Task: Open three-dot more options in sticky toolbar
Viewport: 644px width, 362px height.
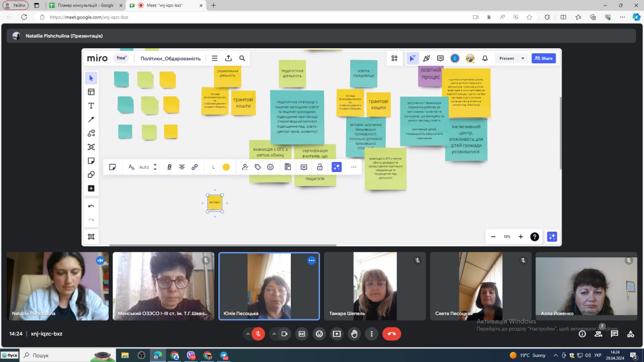Action: click(x=354, y=167)
